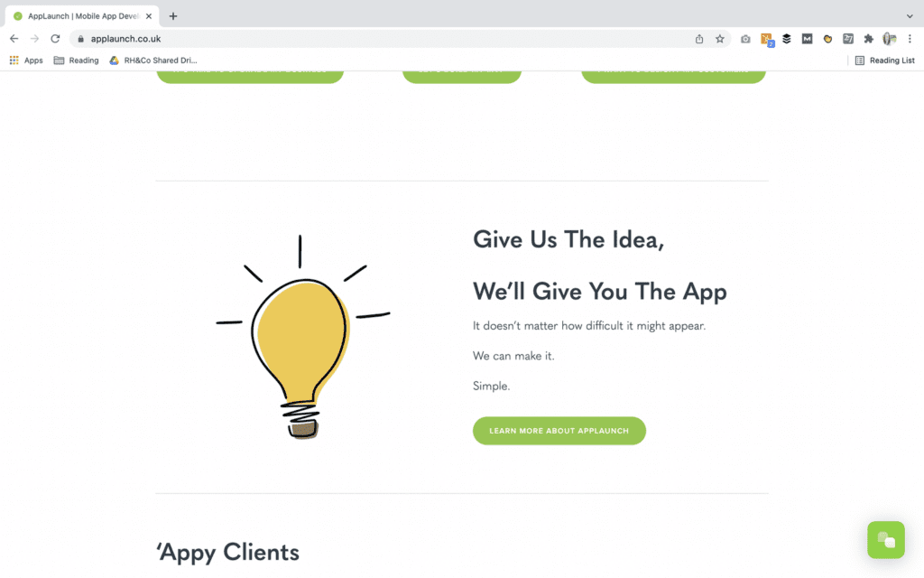Reload the current page
Screen dimensions: 924x578
(x=55, y=39)
